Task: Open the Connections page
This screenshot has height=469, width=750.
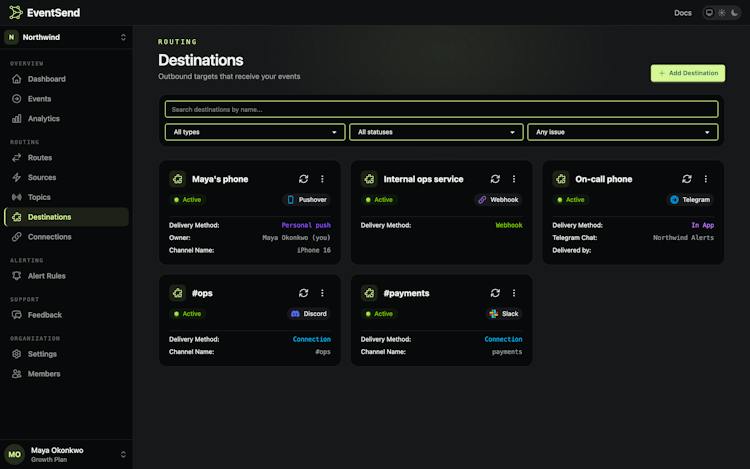Action: [66, 237]
